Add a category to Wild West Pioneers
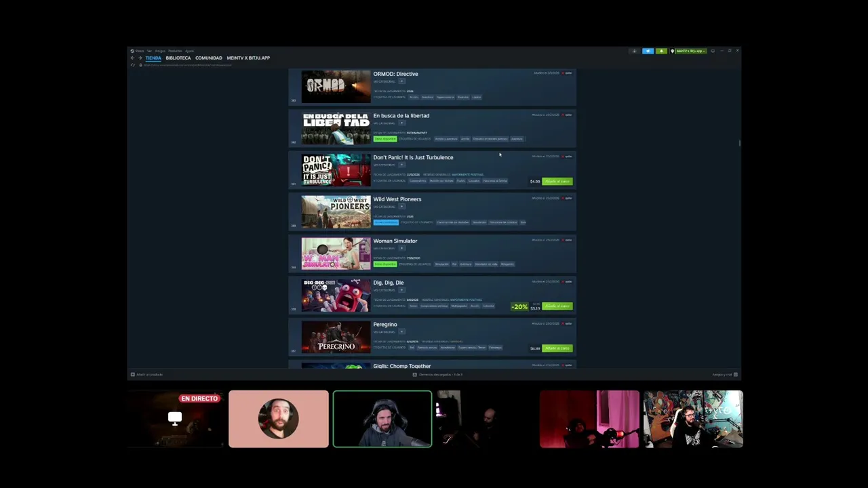The image size is (868, 488). click(x=401, y=207)
